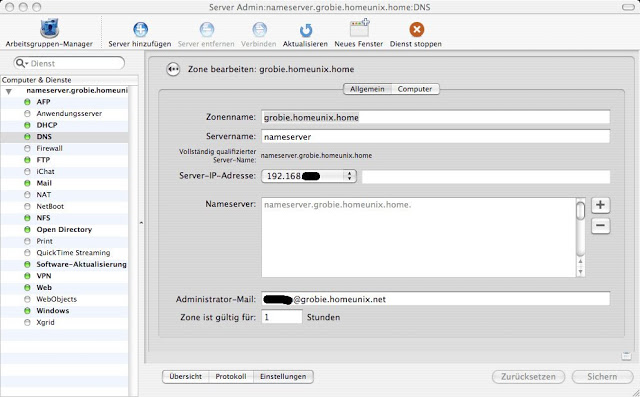Open the Übersicht tab at bottom

186,376
